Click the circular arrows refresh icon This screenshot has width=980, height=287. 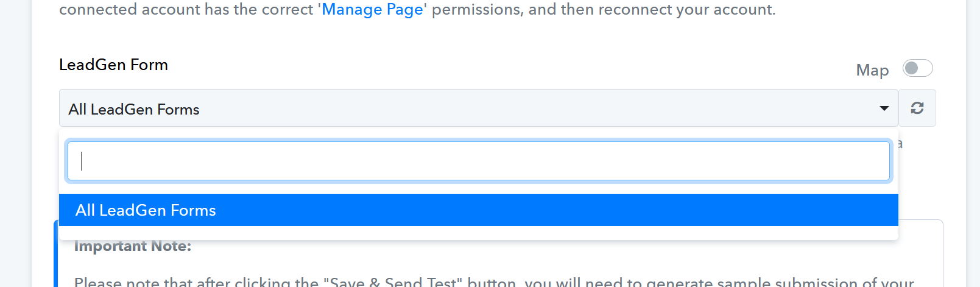pos(917,108)
